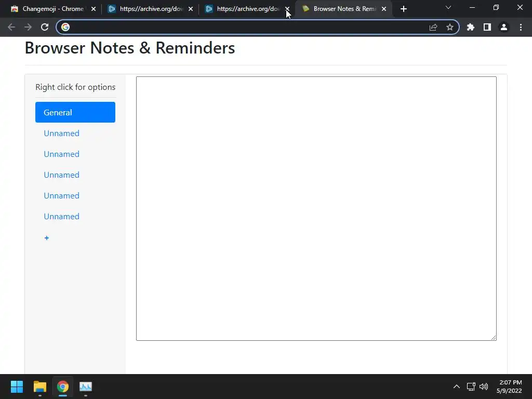Click the 'Right click for options' label
The height and width of the screenshot is (399, 532).
[75, 87]
